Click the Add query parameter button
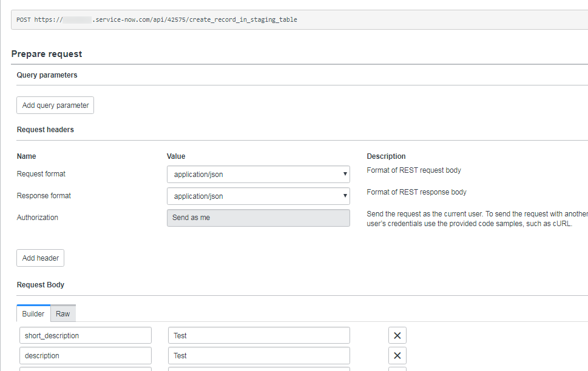This screenshot has width=588, height=371. (55, 105)
